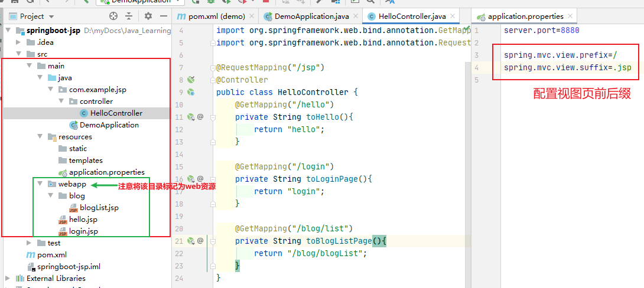Collapse all nodes in Project panel

(129, 17)
